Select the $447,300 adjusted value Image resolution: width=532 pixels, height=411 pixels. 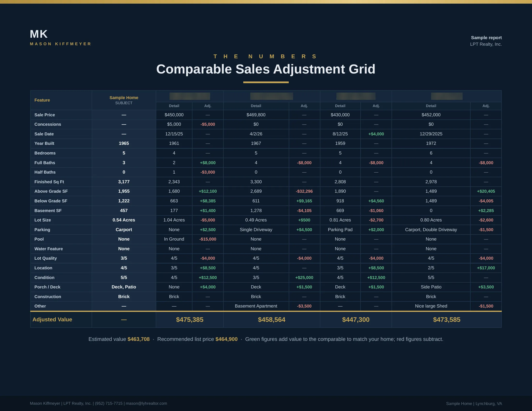click(x=356, y=320)
